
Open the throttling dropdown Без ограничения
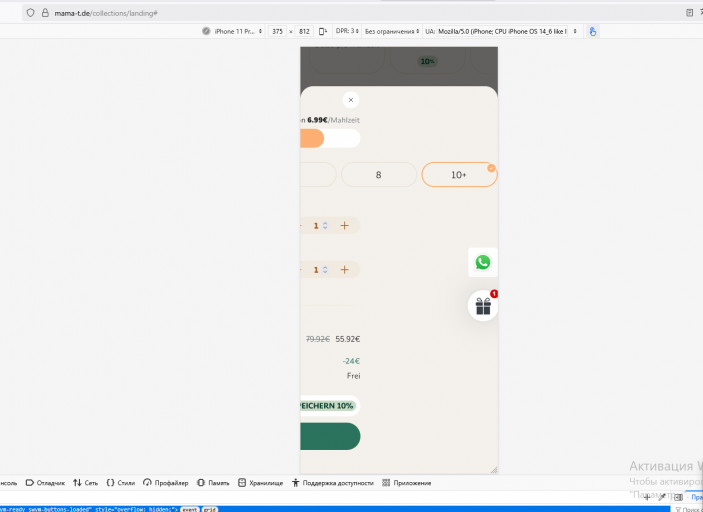(x=392, y=31)
